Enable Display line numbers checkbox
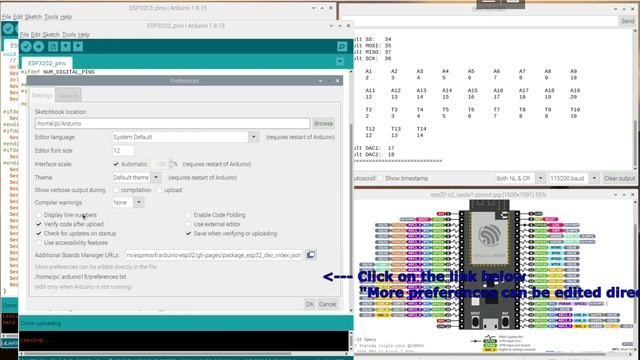640x360 pixels. pos(38,215)
